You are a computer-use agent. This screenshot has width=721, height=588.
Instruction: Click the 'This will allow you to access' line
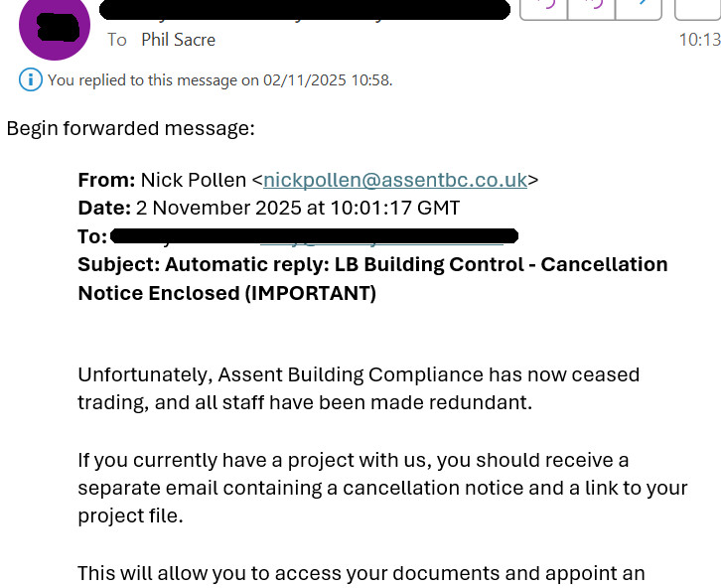361,573
